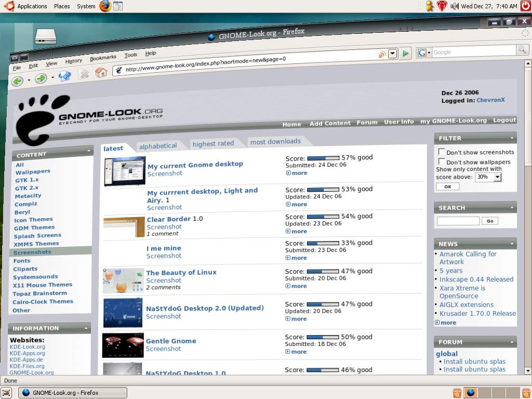Switch to the highest rated tab

click(x=213, y=143)
